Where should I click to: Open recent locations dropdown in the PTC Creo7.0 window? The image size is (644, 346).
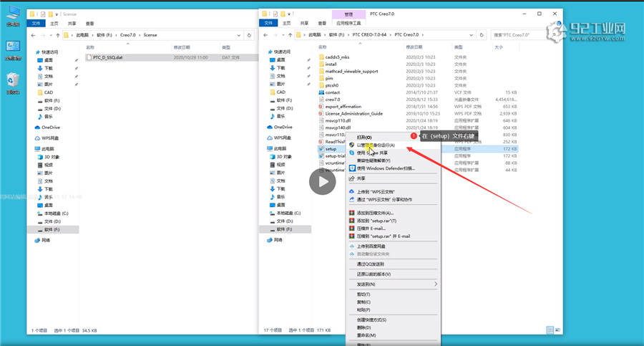coord(283,35)
